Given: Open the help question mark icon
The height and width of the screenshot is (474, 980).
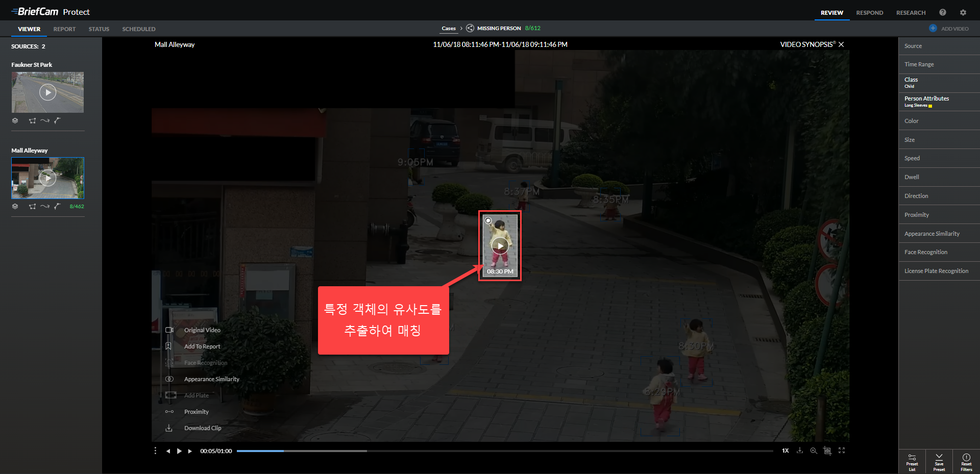Looking at the screenshot, I should coord(943,12).
